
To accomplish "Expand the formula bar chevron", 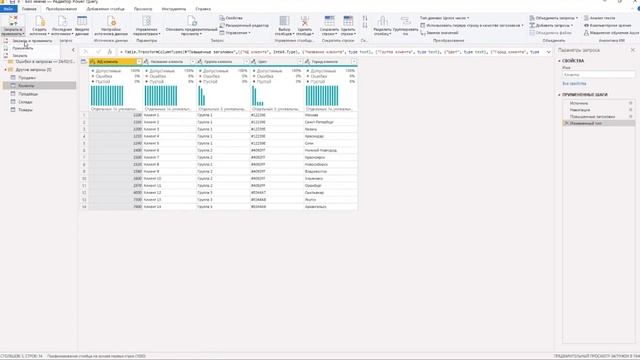I will coord(549,52).
